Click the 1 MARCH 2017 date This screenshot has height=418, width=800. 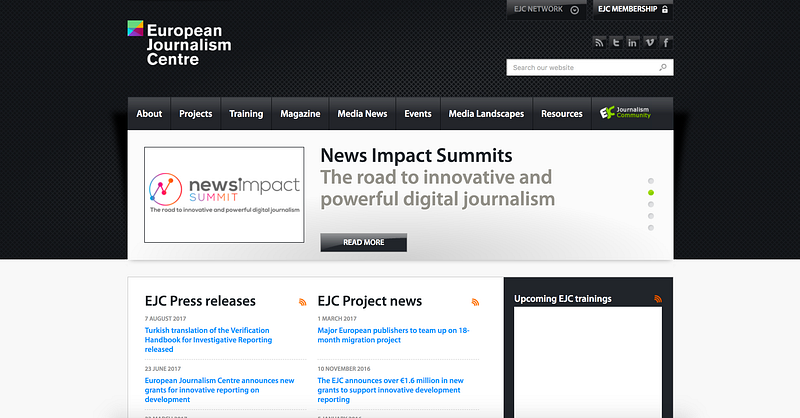pyautogui.click(x=337, y=318)
